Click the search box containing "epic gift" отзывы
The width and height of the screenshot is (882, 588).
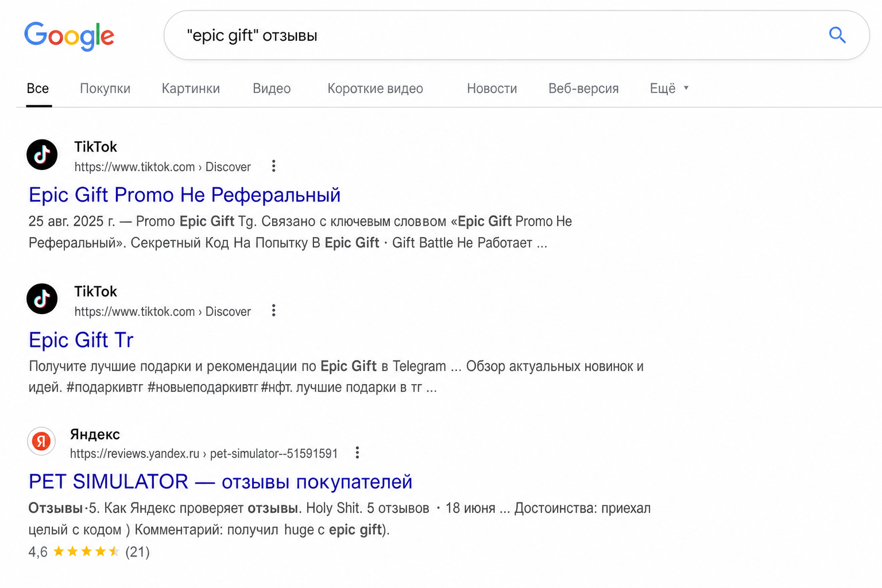[517, 35]
